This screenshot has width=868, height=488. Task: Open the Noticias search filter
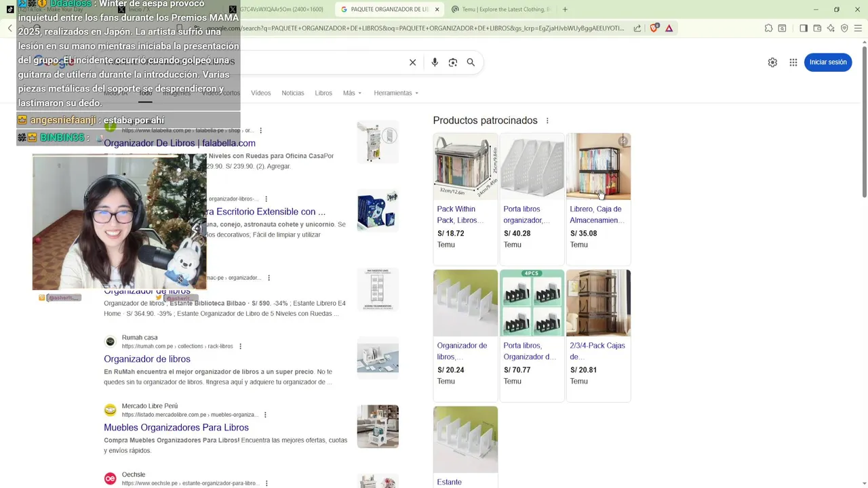(293, 93)
